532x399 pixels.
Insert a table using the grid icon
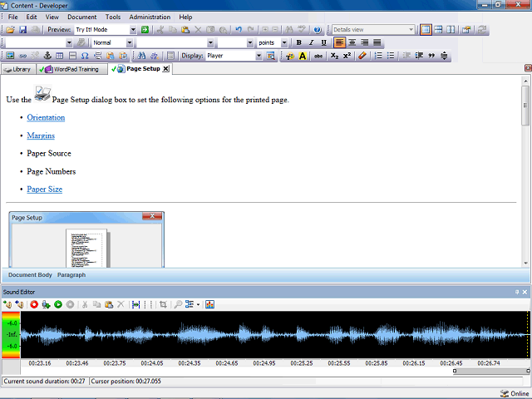60,56
